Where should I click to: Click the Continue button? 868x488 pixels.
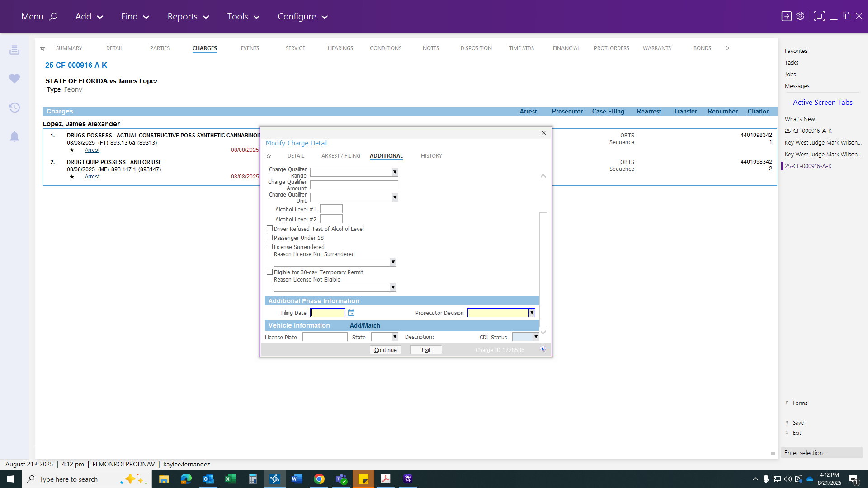point(386,350)
